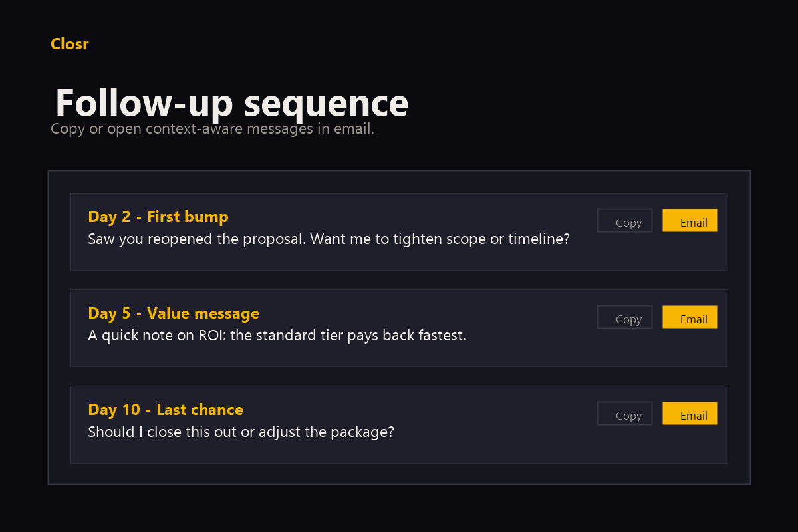798x532 pixels.
Task: Copy the Day 10 Last chance message
Action: pyautogui.click(x=624, y=414)
